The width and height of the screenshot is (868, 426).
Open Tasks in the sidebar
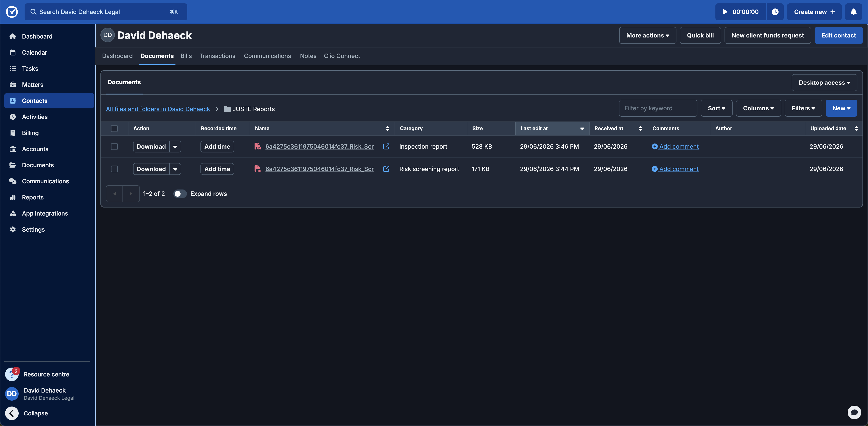pyautogui.click(x=49, y=68)
